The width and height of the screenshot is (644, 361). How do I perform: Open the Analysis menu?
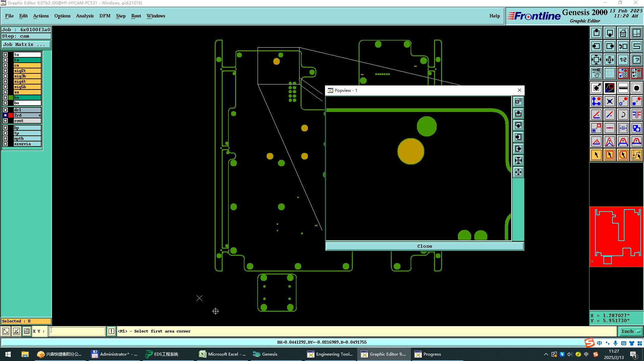click(x=85, y=16)
